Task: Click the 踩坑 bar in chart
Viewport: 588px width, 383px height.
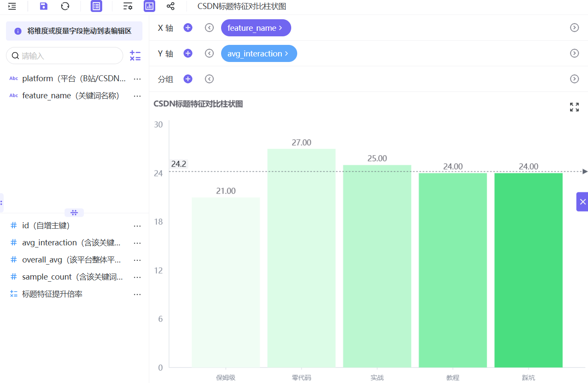Action: [x=529, y=270]
